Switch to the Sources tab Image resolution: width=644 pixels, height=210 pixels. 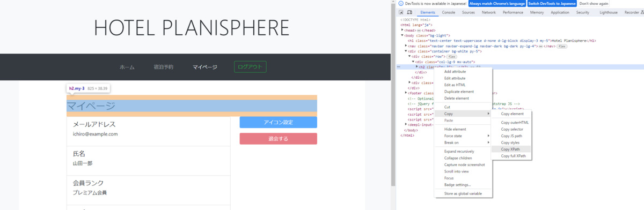click(x=469, y=12)
